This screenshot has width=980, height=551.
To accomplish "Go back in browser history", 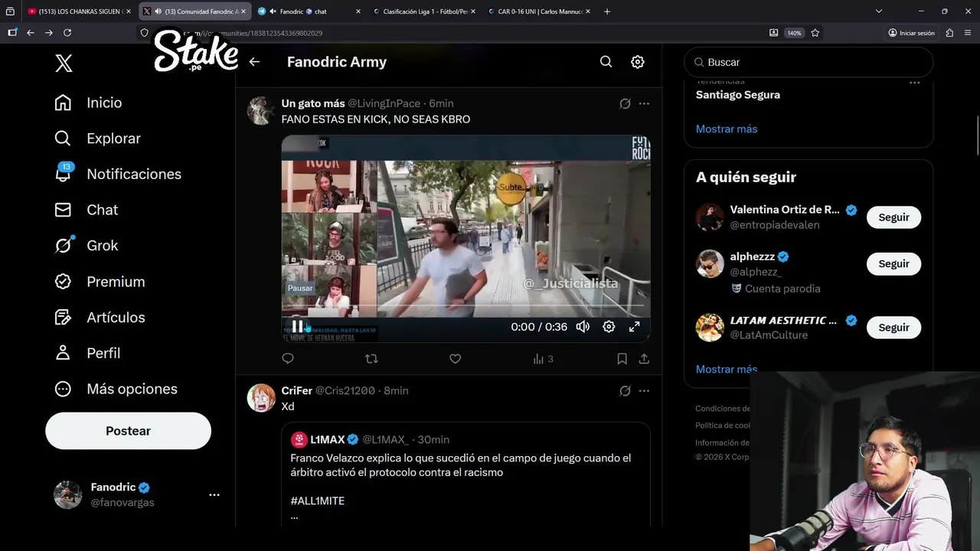I will (x=31, y=33).
